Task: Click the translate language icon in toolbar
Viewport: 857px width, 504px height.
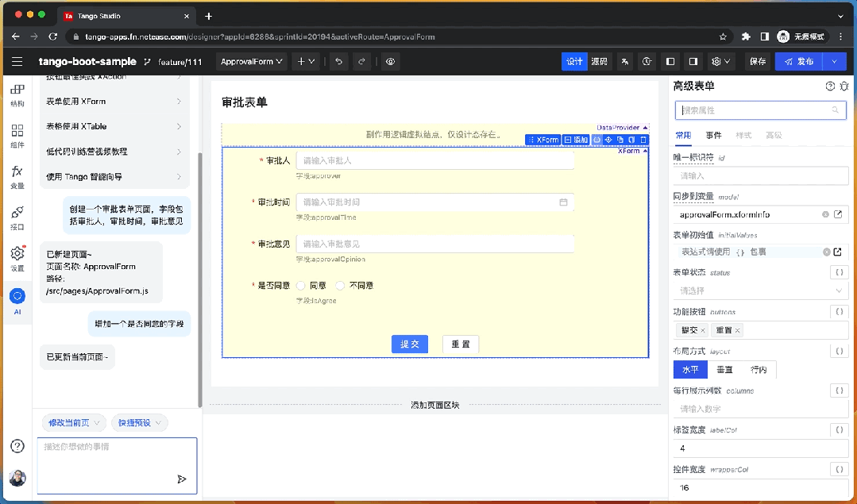Action: tap(625, 62)
